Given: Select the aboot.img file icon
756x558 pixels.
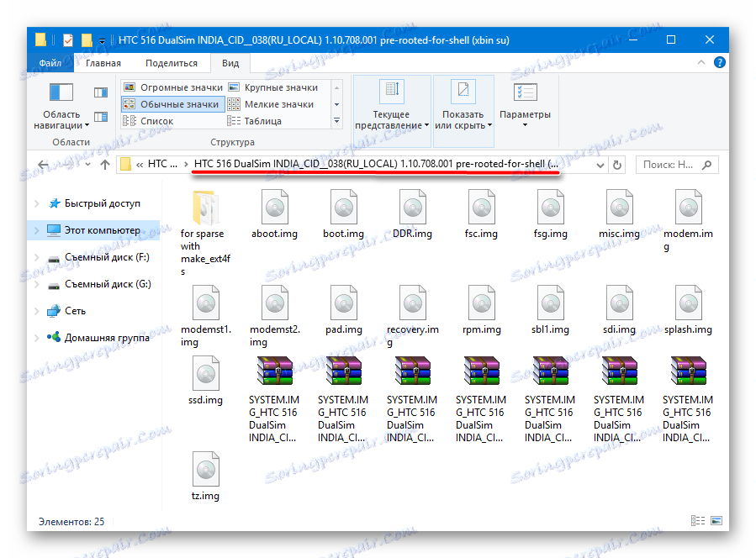Looking at the screenshot, I should pyautogui.click(x=274, y=208).
